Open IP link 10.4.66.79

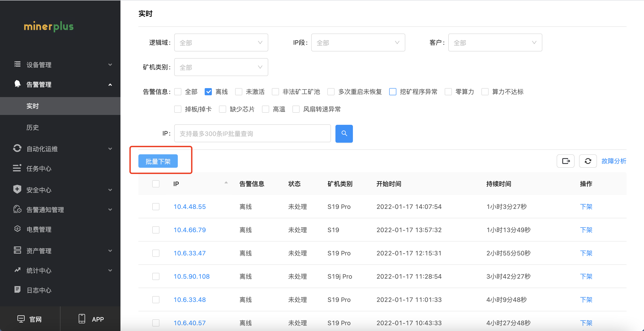189,230
